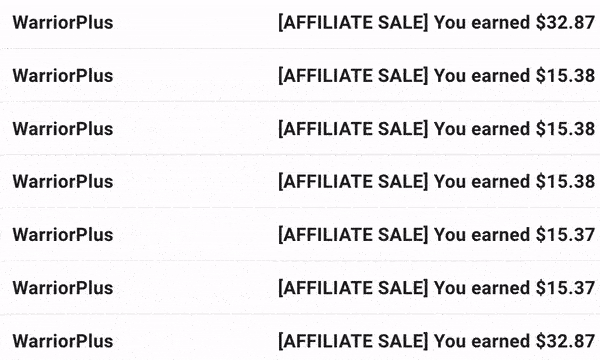Open the second $15.38 affiliate sale email
This screenshot has width=600, height=360.
pyautogui.click(x=300, y=129)
